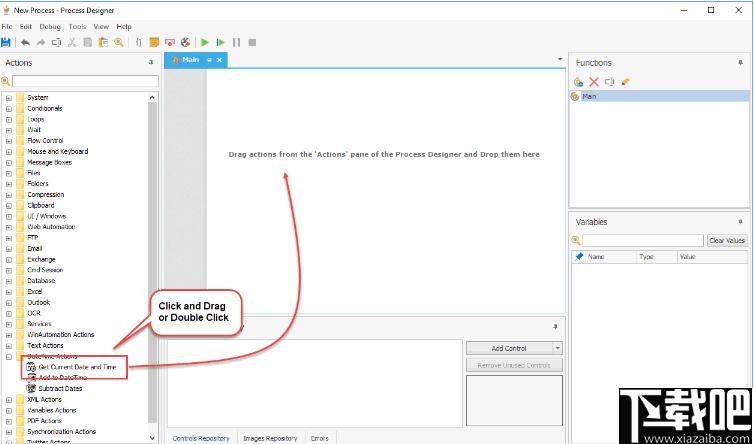This screenshot has width=754, height=444.
Task: Expand the Mouse and Keyboard folder
Action: (x=9, y=152)
